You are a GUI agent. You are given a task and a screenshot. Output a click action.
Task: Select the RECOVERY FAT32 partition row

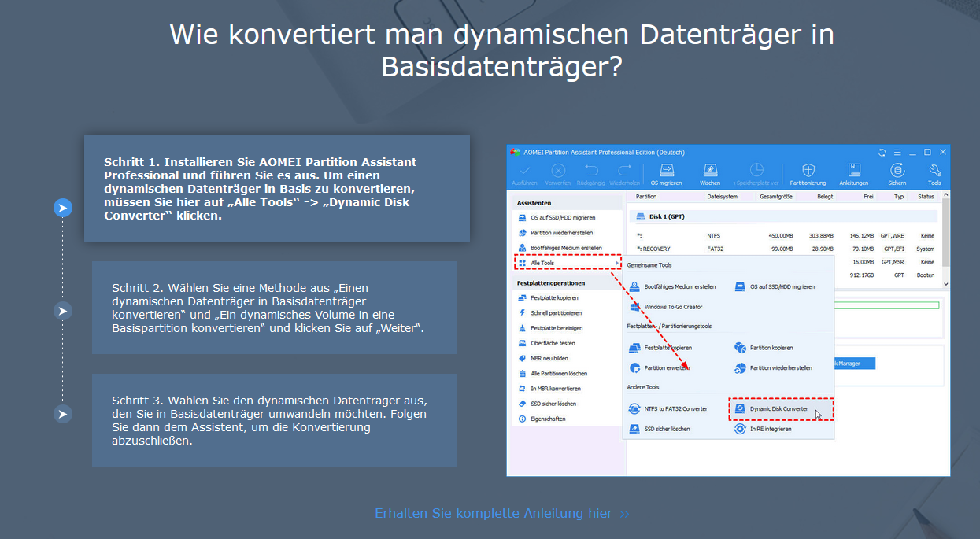click(785, 249)
